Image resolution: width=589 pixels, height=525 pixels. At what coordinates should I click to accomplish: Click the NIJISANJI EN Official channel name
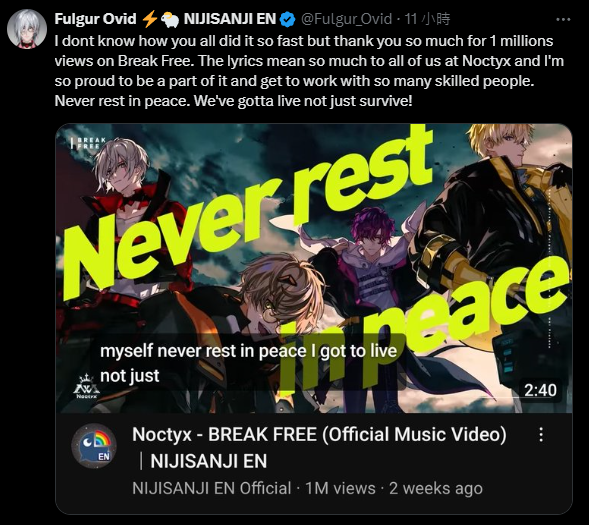211,488
